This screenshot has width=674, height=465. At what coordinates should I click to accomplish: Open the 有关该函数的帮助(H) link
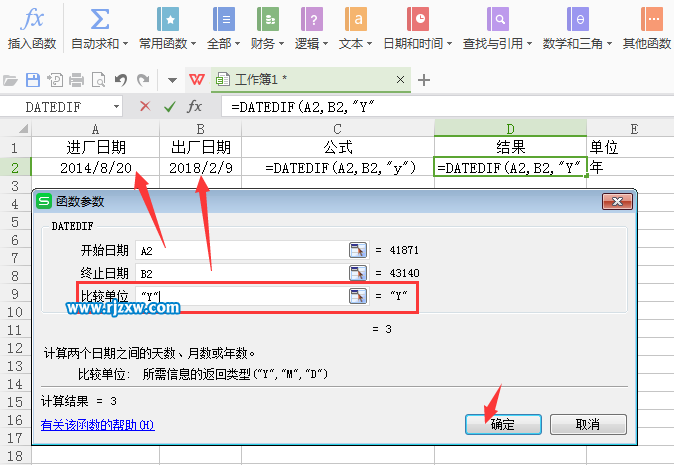pyautogui.click(x=98, y=425)
